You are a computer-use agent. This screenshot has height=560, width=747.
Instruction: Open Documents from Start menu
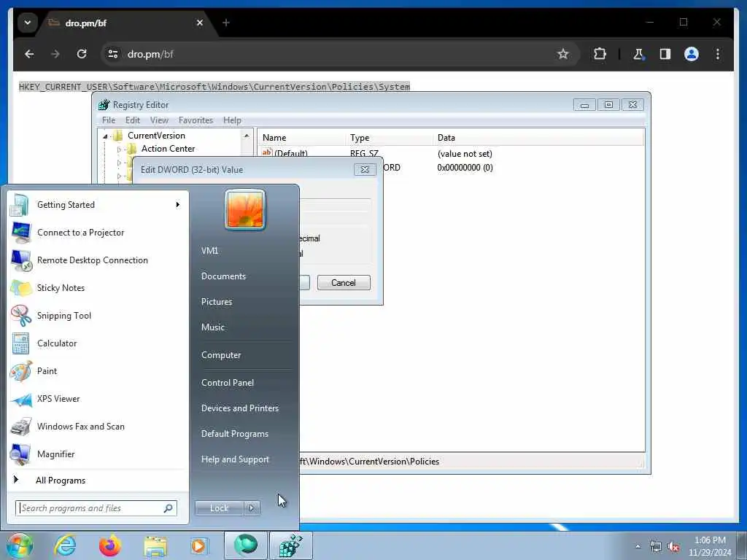click(223, 276)
